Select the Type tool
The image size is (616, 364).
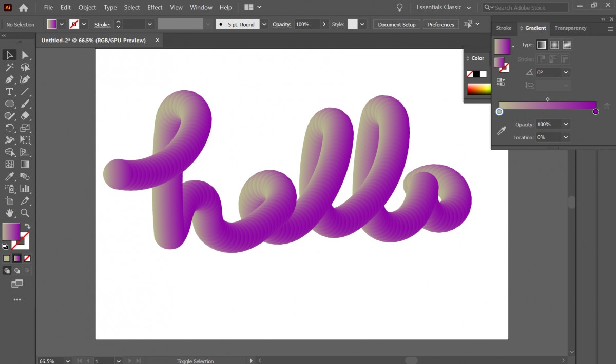pos(8,91)
